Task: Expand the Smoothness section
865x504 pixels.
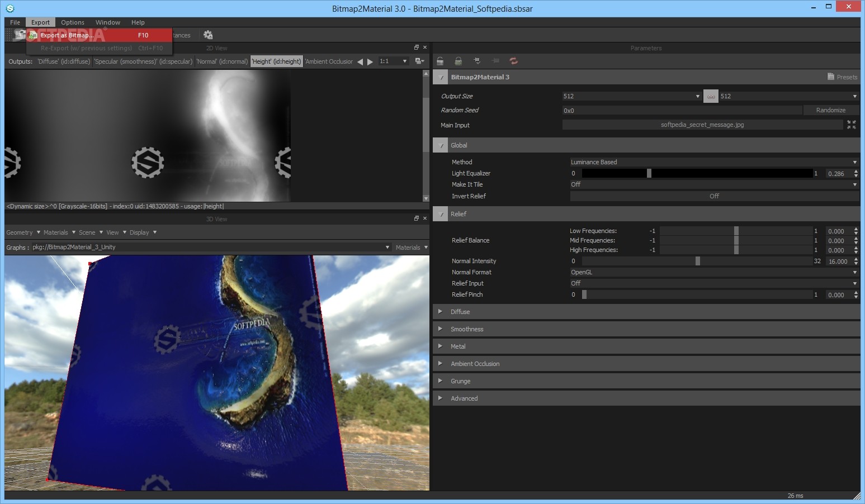Action: pos(440,329)
